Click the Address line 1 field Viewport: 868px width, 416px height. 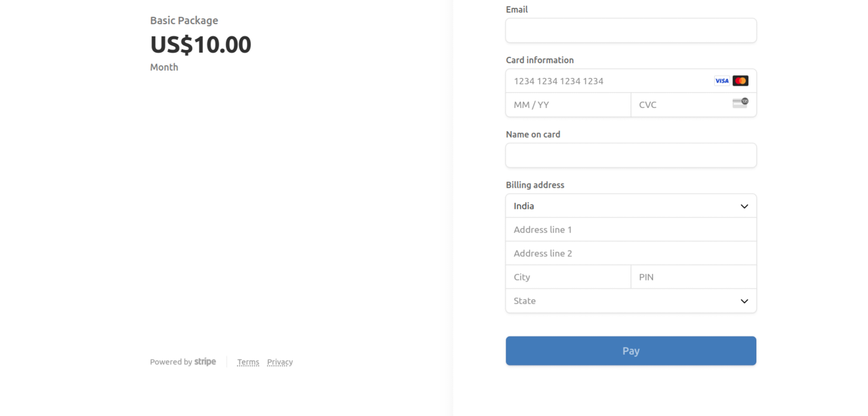coord(631,230)
